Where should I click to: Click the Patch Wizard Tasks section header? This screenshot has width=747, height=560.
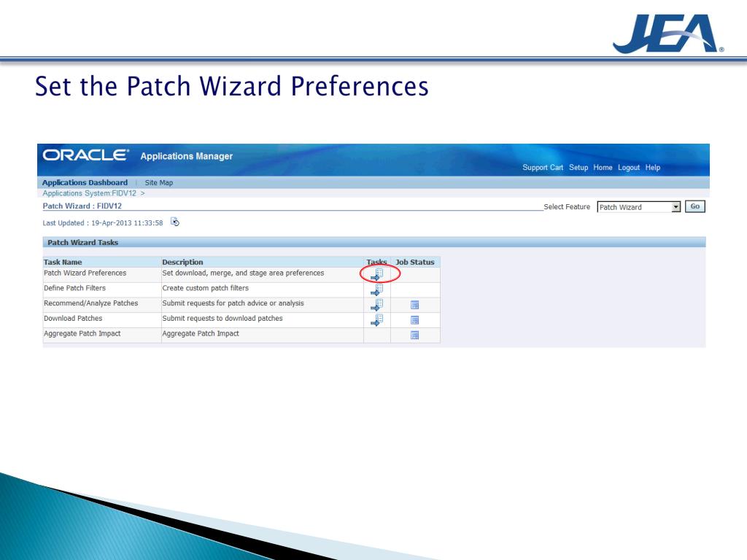(374, 242)
